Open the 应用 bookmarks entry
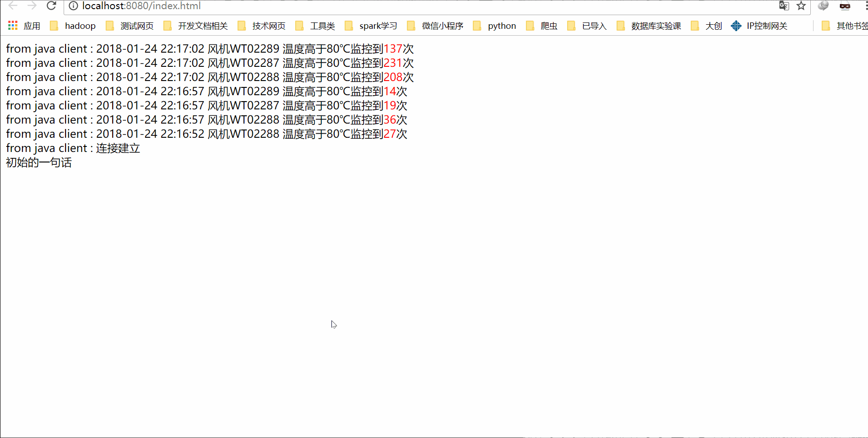The height and width of the screenshot is (438, 868). click(32, 26)
